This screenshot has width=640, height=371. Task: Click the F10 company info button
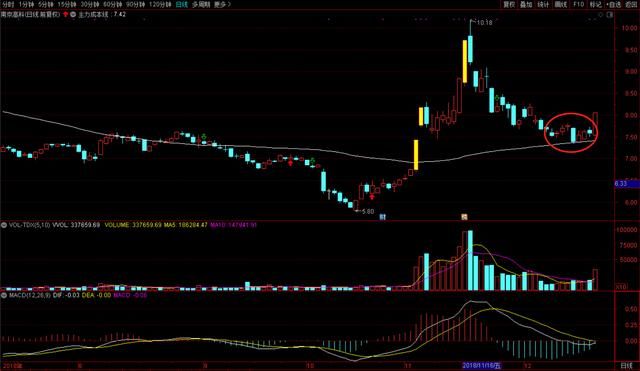click(x=578, y=4)
